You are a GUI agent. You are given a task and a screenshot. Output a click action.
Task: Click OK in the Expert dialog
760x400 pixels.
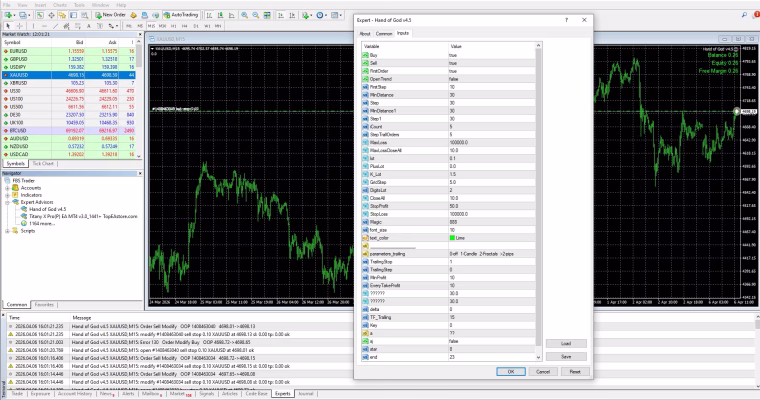coord(510,371)
